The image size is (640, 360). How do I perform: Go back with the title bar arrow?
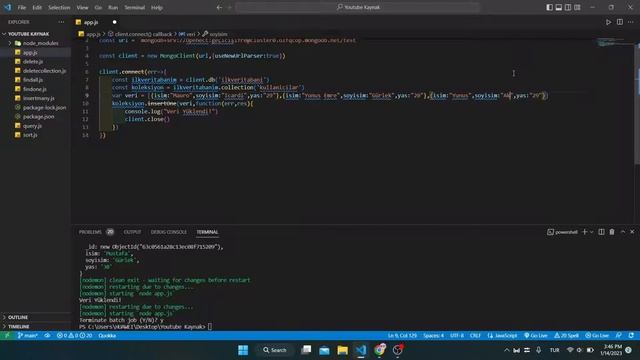tap(219, 7)
